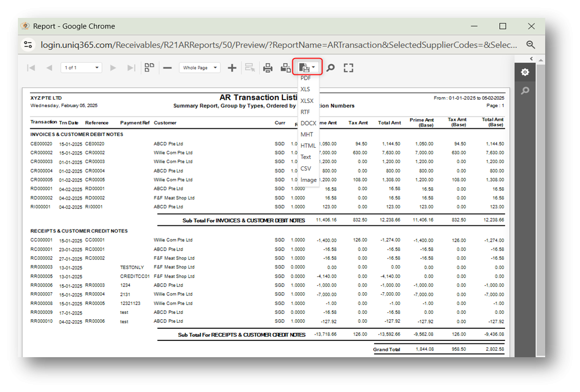
Task: Choose Text export format
Action: point(306,157)
